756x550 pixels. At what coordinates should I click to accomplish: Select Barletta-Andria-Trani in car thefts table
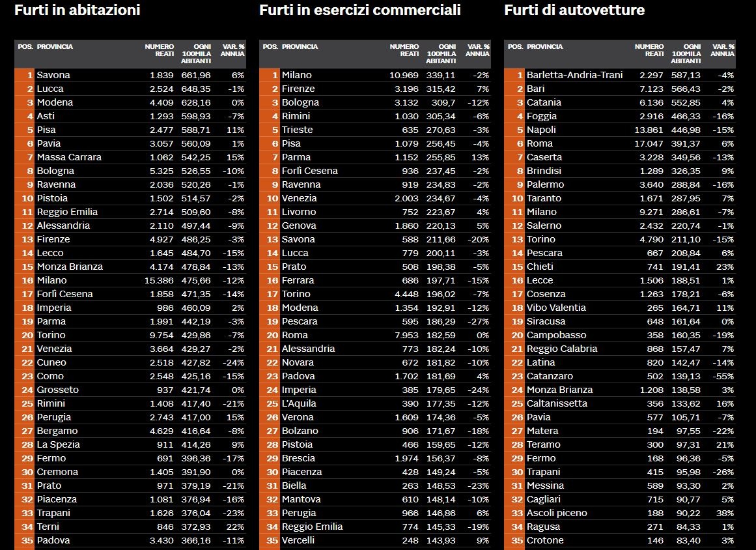click(620, 75)
